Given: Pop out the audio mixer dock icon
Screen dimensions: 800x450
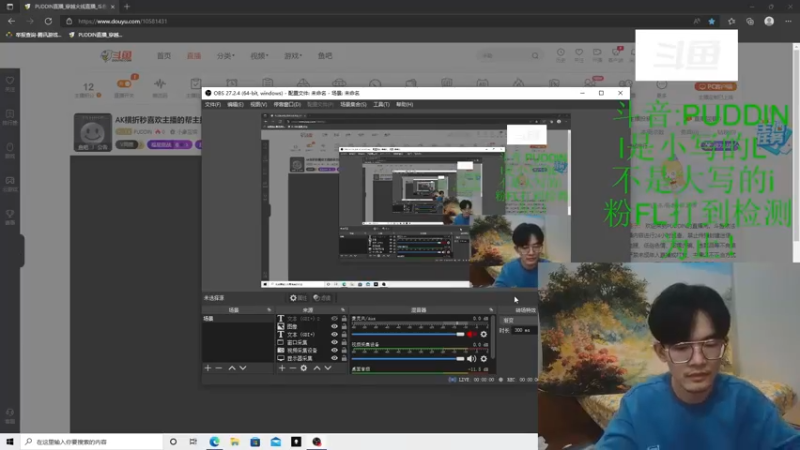Looking at the screenshot, I should click(491, 310).
